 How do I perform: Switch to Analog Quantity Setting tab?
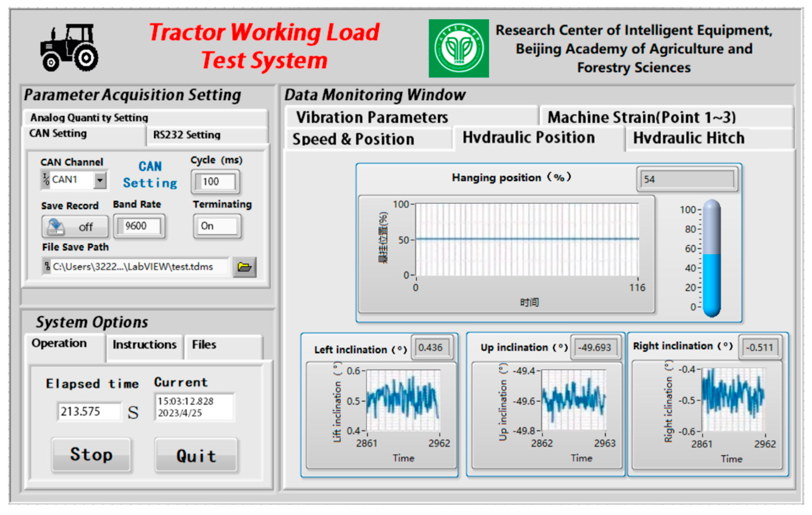pos(89,118)
